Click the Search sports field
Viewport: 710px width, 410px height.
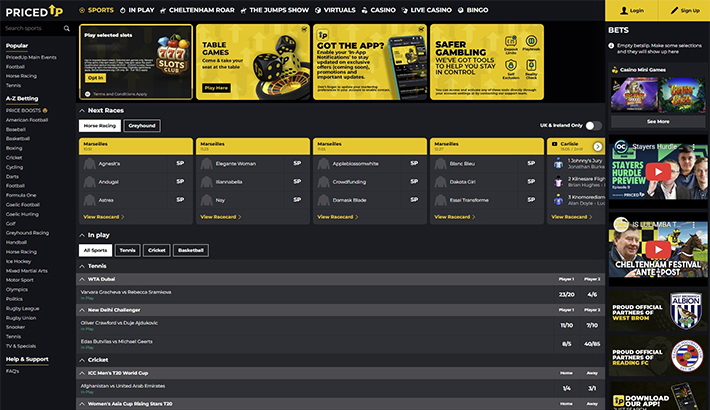[33, 28]
